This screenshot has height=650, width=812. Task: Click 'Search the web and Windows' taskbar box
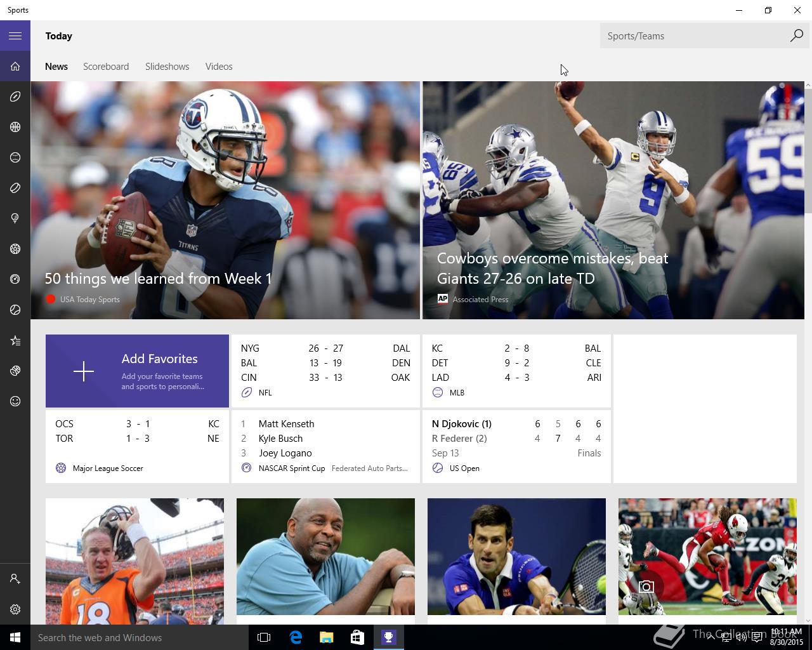click(140, 637)
